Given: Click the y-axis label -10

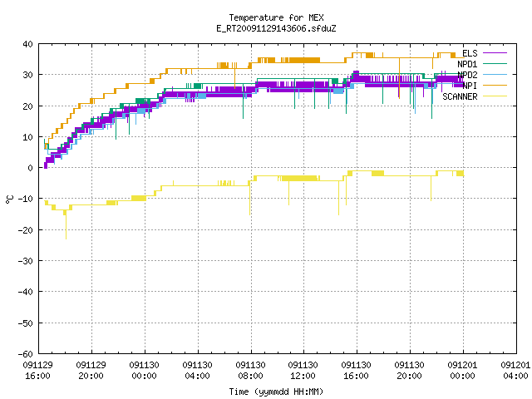Looking at the screenshot, I should (26, 199).
